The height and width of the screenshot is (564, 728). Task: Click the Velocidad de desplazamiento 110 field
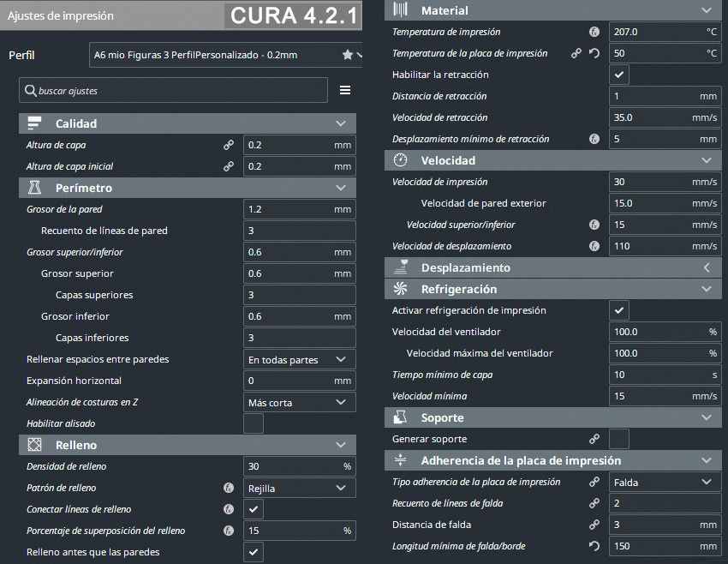click(x=665, y=246)
